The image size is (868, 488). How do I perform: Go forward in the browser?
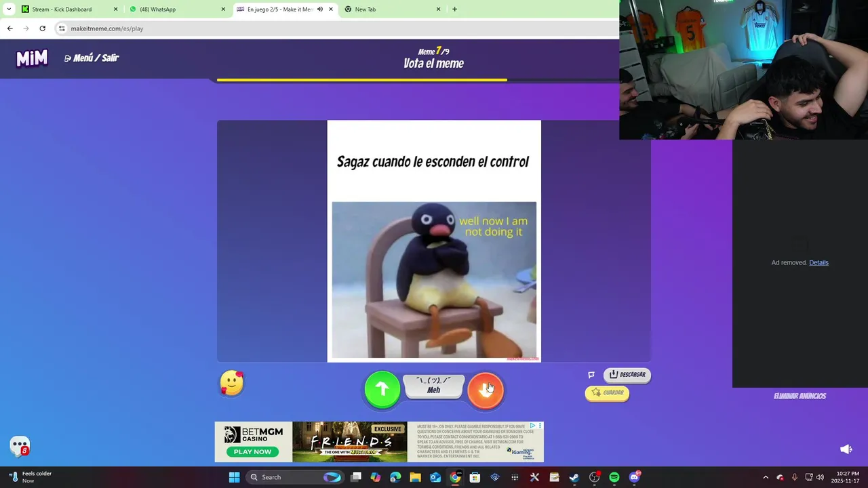tap(26, 28)
